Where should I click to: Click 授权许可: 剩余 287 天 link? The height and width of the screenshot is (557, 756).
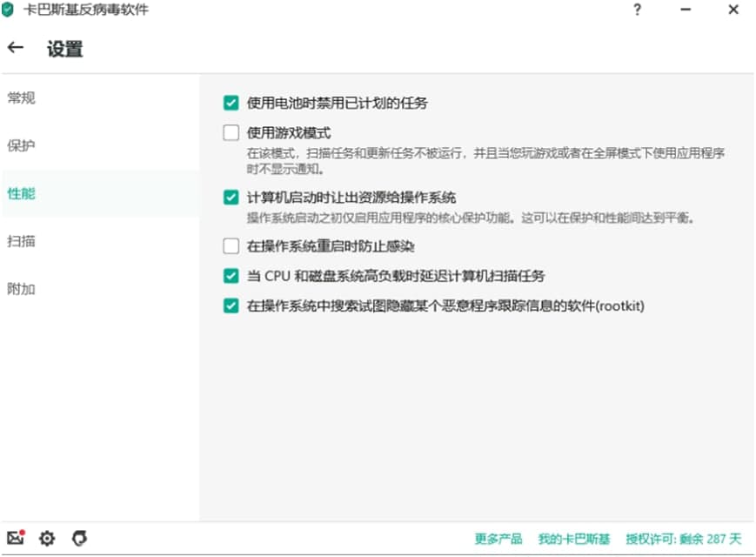coord(684,539)
